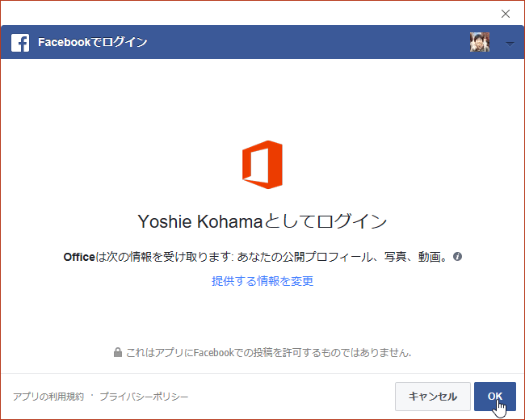Close the dialog with the X button
This screenshot has height=420, width=525.
(506, 14)
